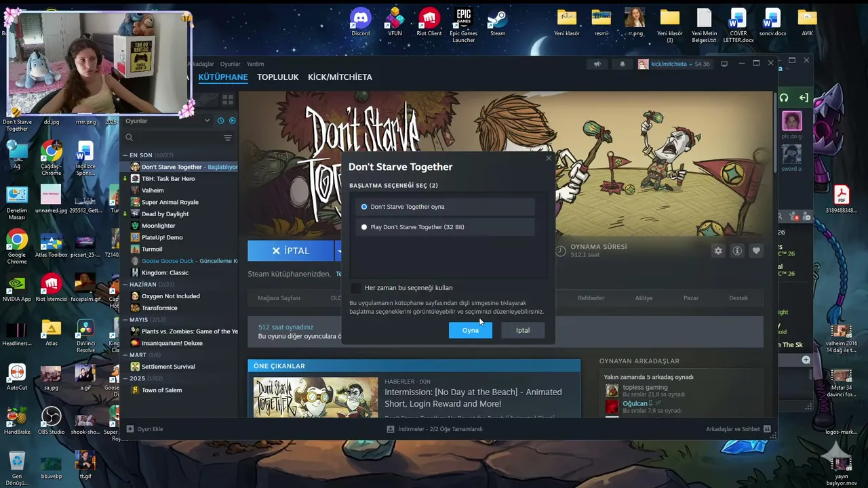Open the Pazar game tab
Image resolution: width=868 pixels, height=488 pixels.
[x=691, y=298]
